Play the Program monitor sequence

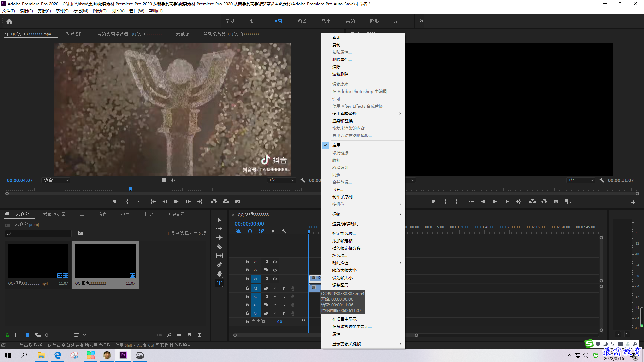point(495,202)
